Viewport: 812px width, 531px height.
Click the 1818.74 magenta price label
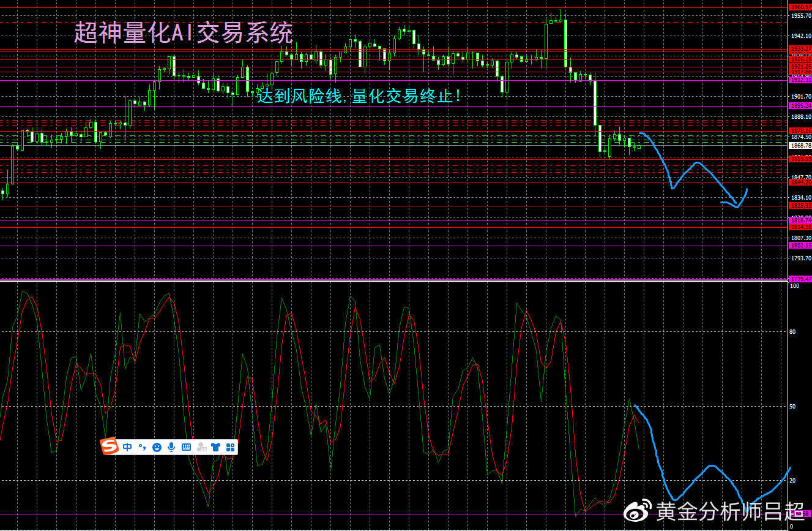tap(800, 219)
